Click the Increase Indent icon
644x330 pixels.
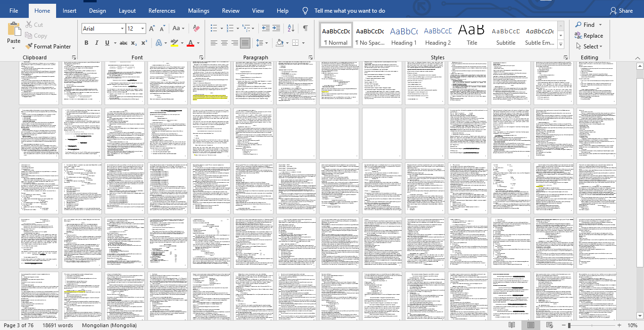(x=276, y=28)
